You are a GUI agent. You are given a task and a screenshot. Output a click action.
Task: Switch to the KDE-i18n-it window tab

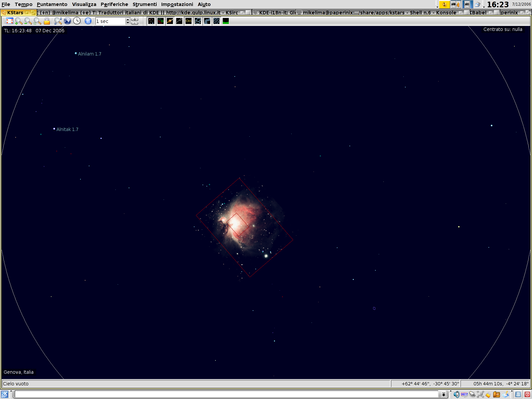point(274,13)
